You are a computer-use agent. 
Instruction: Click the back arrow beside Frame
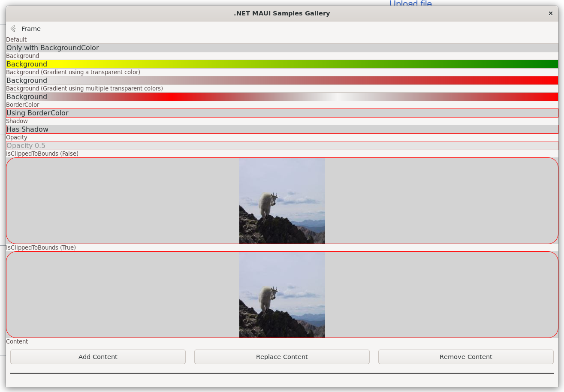[x=14, y=29]
